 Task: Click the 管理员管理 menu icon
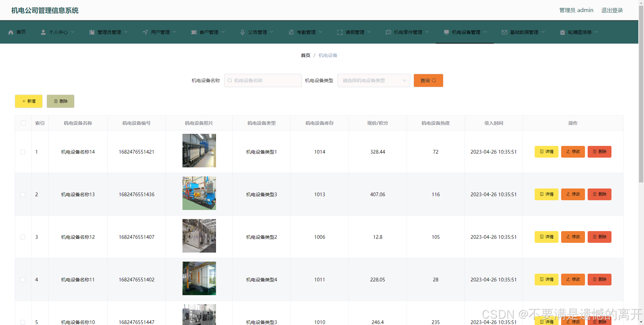pyautogui.click(x=92, y=32)
